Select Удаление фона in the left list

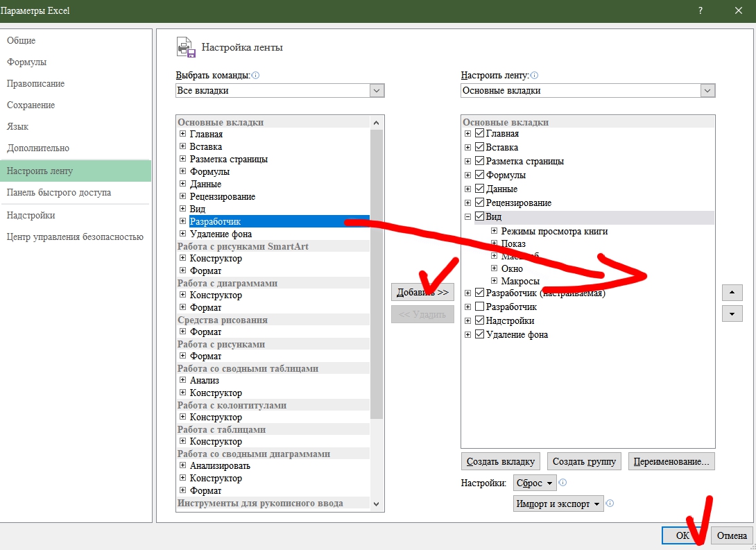point(221,234)
